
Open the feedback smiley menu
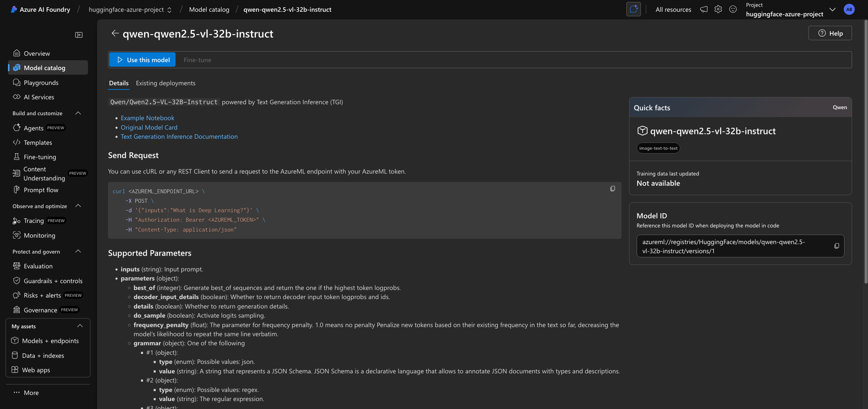733,9
